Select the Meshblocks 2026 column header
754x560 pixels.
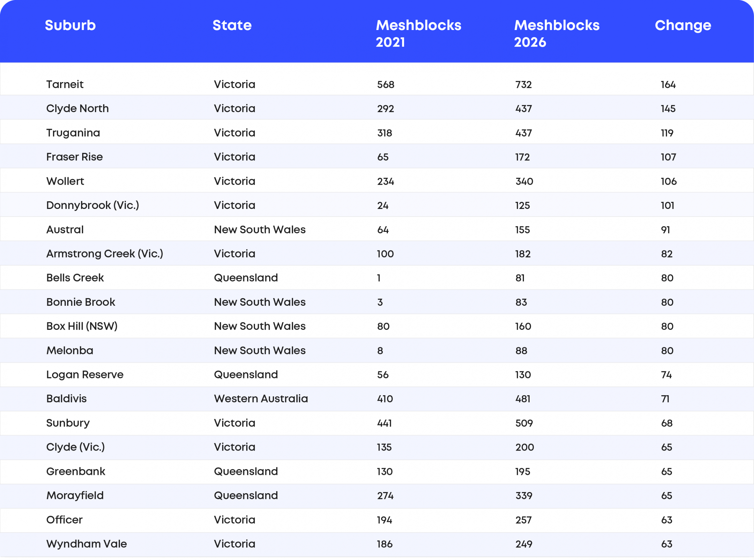coord(557,34)
